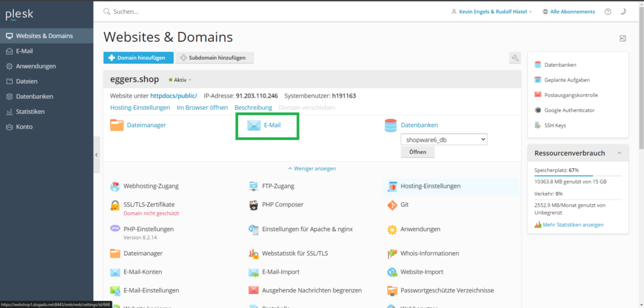The image size is (644, 308).
Task: Go to E-Mail in the left sidebar
Action: pos(47,51)
